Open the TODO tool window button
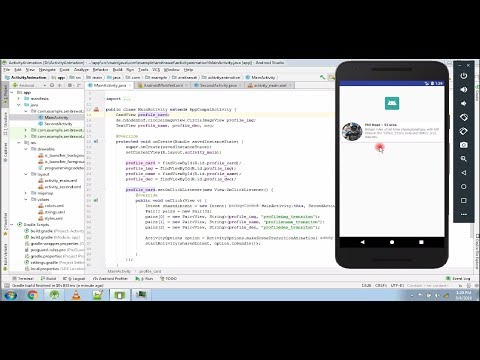This screenshot has width=480, height=360. pyautogui.click(x=169, y=278)
